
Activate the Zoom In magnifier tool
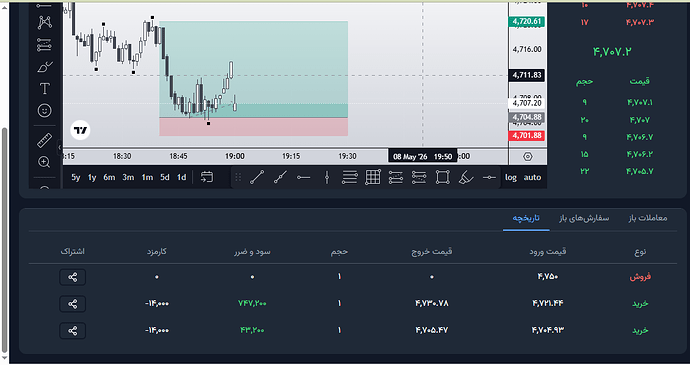click(x=44, y=162)
